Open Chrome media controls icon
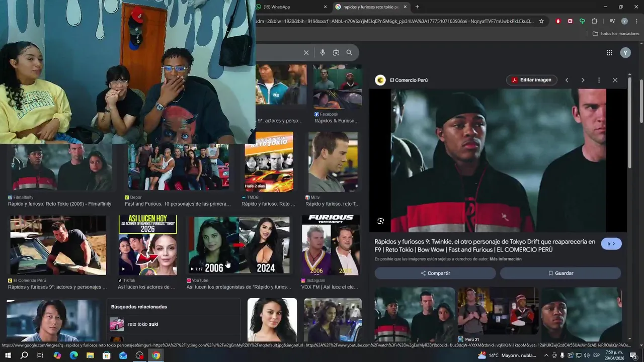Image resolution: width=644 pixels, height=362 pixels. (612, 21)
